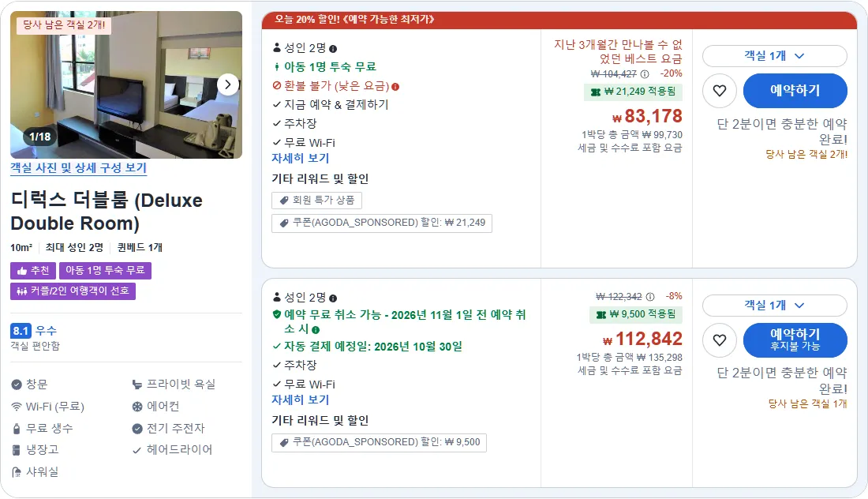Save the ₩83,178 offer with heart icon
The image size is (868, 499).
[719, 91]
